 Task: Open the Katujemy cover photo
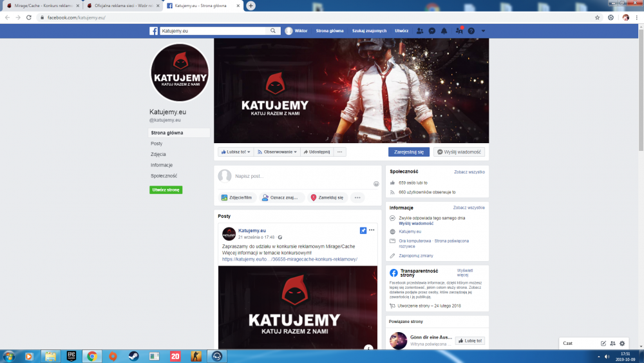pyautogui.click(x=351, y=90)
